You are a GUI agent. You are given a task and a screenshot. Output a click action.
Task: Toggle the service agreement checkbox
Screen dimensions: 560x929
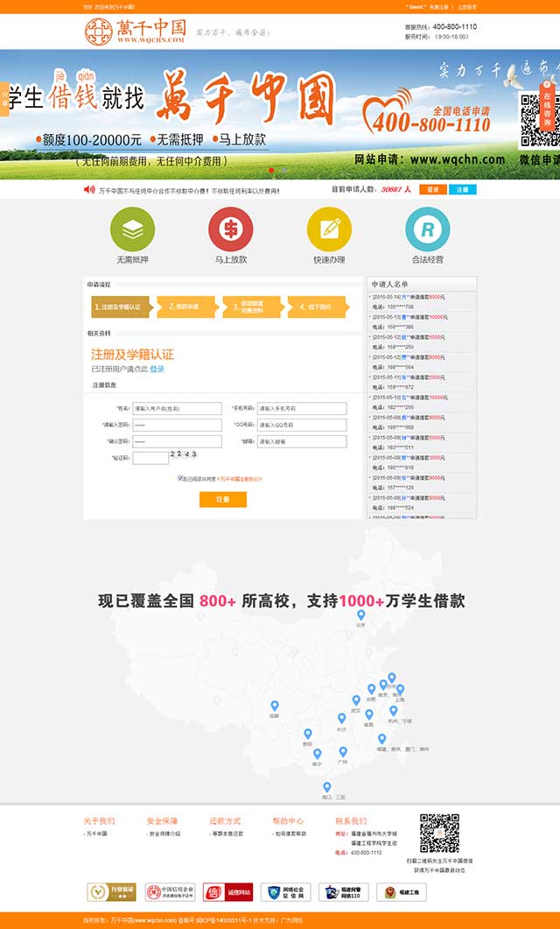tap(180, 478)
